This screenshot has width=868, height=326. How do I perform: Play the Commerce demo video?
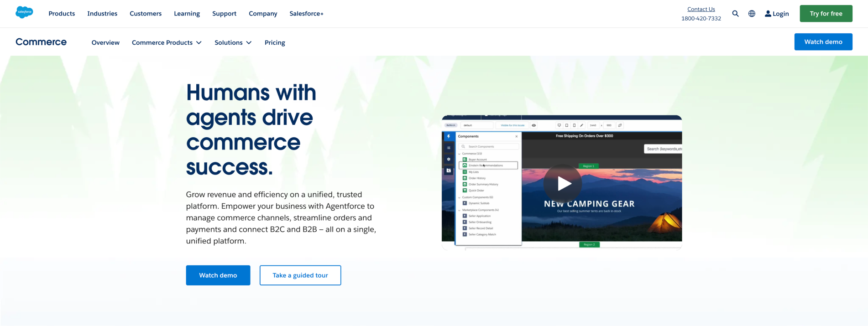point(563,183)
